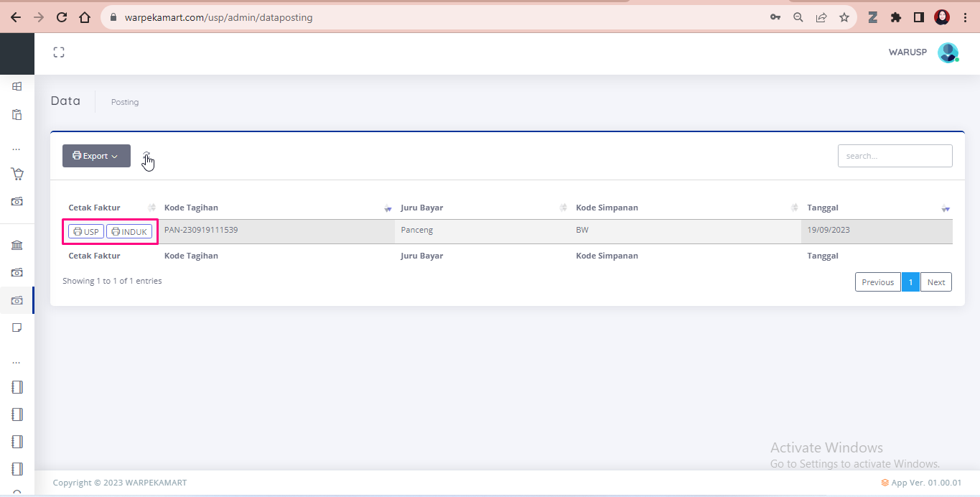Image resolution: width=980 pixels, height=497 pixels.
Task: Open the topmost notebook icon in sidebar
Action: [x=17, y=387]
